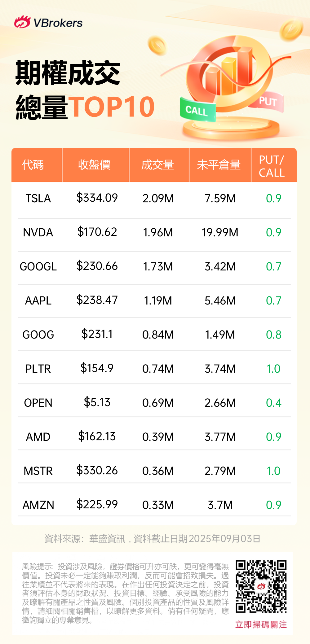This screenshot has height=644, width=310.
Task: Open the NVDA ticker row
Action: [x=38, y=233]
